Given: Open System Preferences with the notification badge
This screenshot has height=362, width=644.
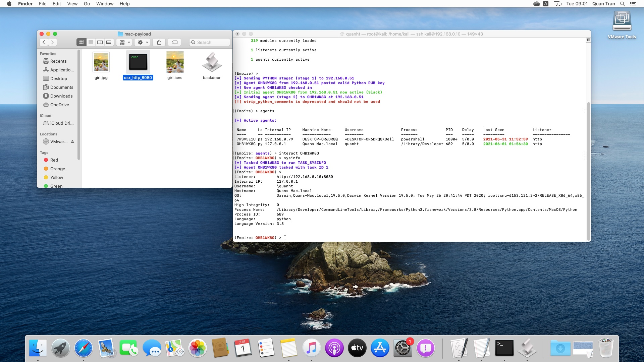Looking at the screenshot, I should (x=403, y=348).
